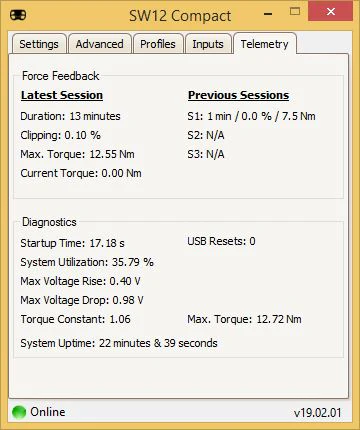Image resolution: width=360 pixels, height=430 pixels.
Task: Click the Duration: 13 minutes value
Action: (x=70, y=116)
